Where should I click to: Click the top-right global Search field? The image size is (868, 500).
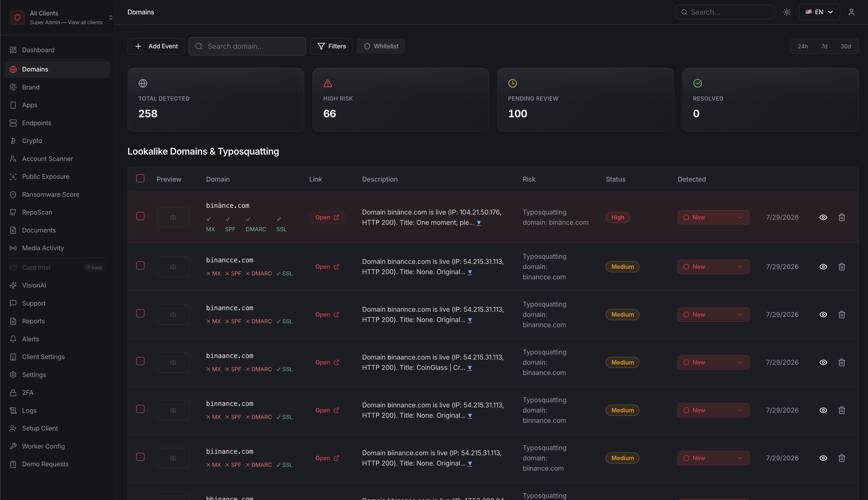click(x=725, y=12)
